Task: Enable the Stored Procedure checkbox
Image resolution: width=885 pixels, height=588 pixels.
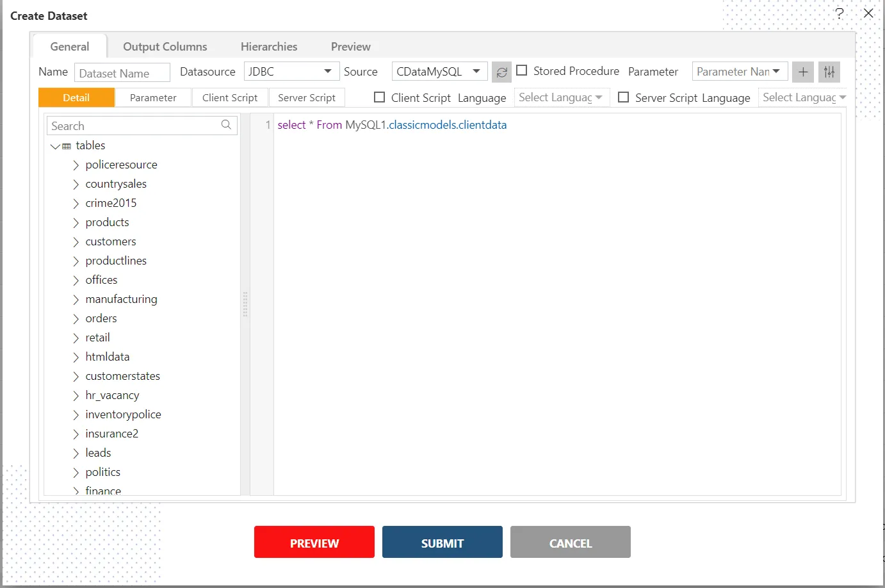Action: tap(522, 70)
